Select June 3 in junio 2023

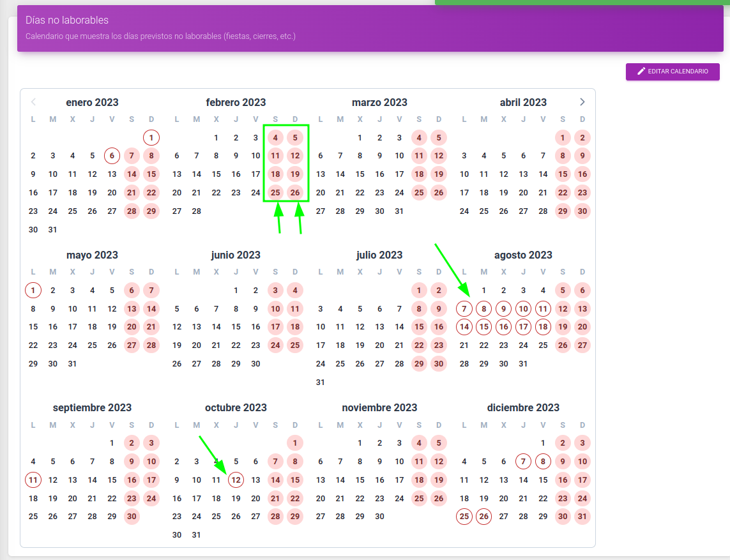[x=275, y=291]
